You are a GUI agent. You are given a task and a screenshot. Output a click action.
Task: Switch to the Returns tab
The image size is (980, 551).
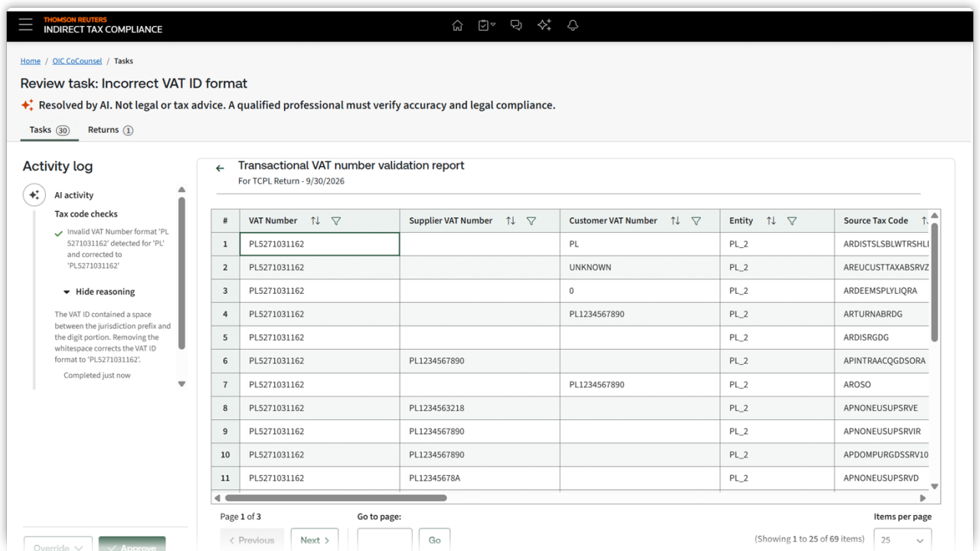pyautogui.click(x=110, y=130)
